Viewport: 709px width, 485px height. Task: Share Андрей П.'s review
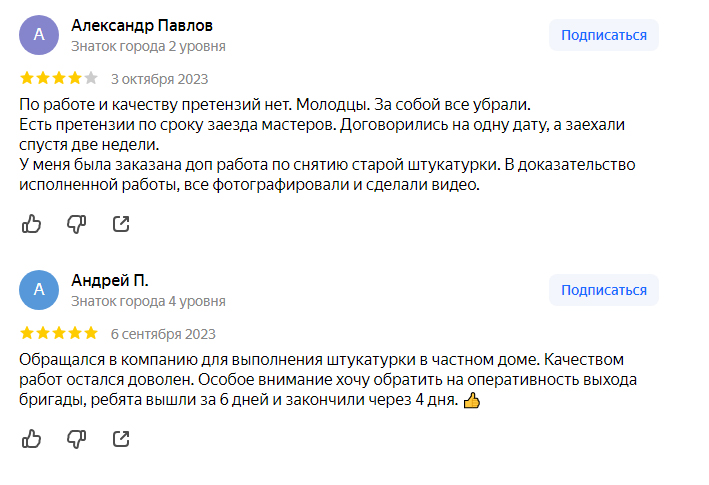tap(121, 439)
